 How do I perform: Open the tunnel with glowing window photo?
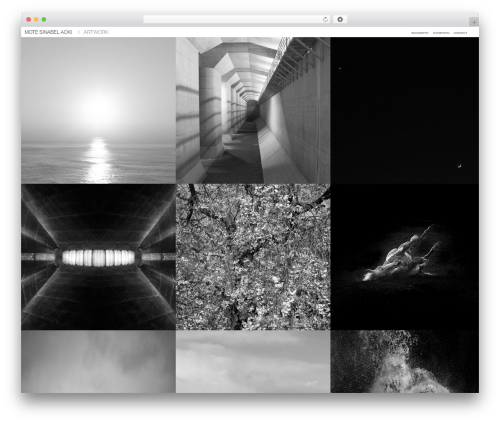pos(98,257)
